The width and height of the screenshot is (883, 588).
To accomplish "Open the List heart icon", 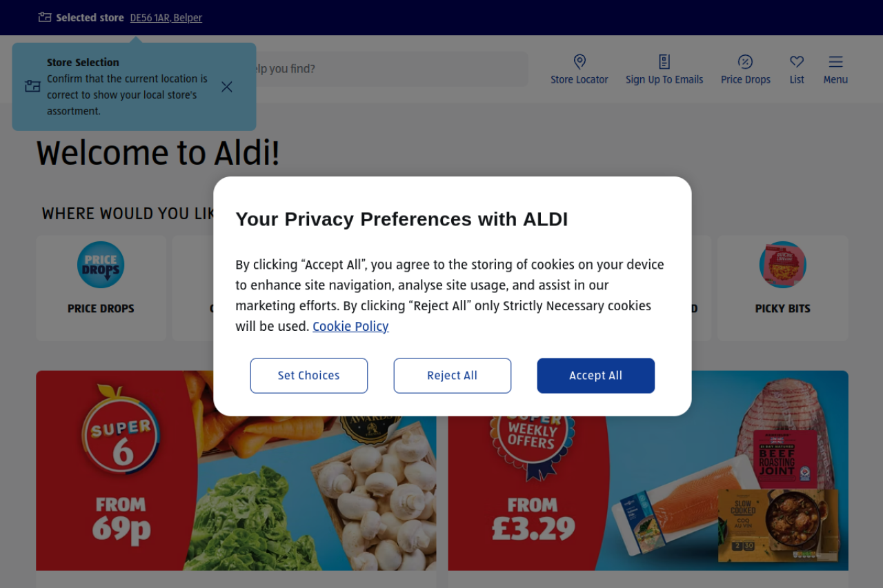I will point(797,62).
